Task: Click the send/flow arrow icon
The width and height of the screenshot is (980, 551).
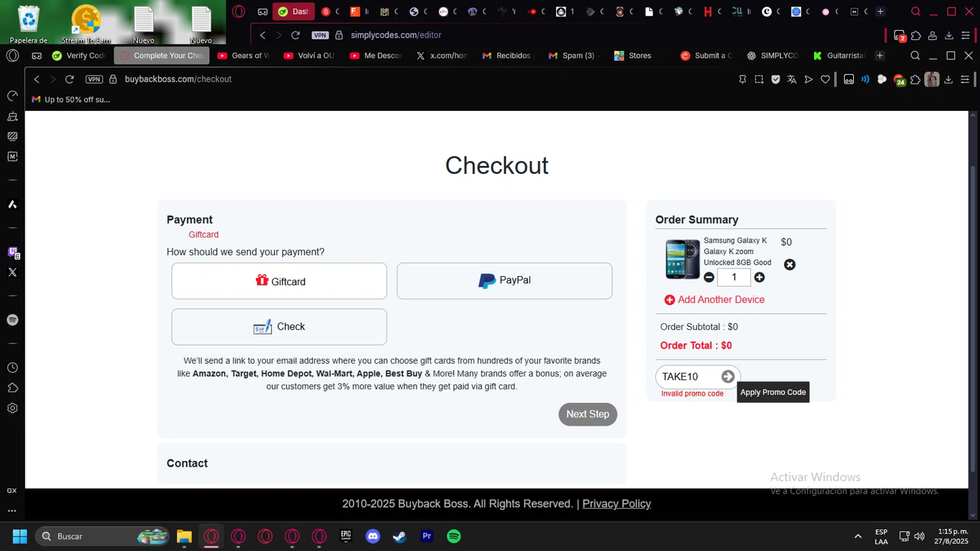Action: [809, 79]
